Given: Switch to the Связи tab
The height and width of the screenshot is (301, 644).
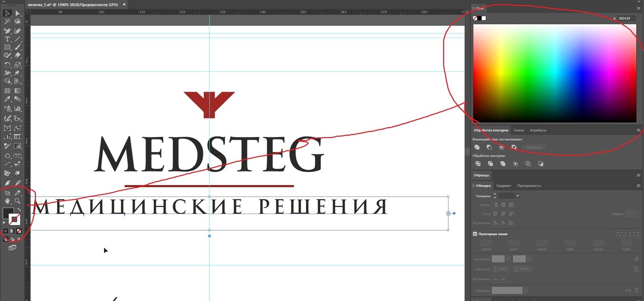Looking at the screenshot, I should (519, 130).
